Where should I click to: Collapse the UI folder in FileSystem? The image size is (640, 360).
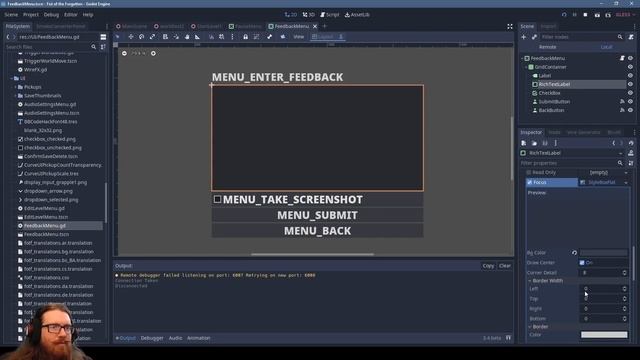point(11,78)
